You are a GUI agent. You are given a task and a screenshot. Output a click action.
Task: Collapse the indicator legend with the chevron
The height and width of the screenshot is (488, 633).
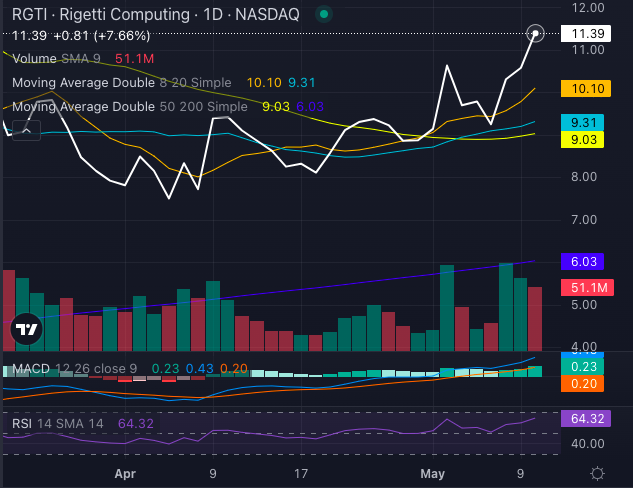click(26, 131)
